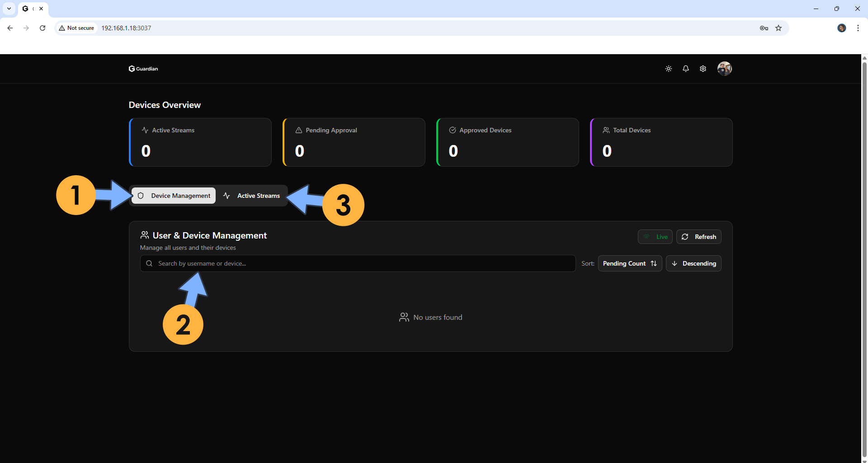This screenshot has height=463, width=868.
Task: Click the Pending Approval warning icon
Action: (299, 130)
